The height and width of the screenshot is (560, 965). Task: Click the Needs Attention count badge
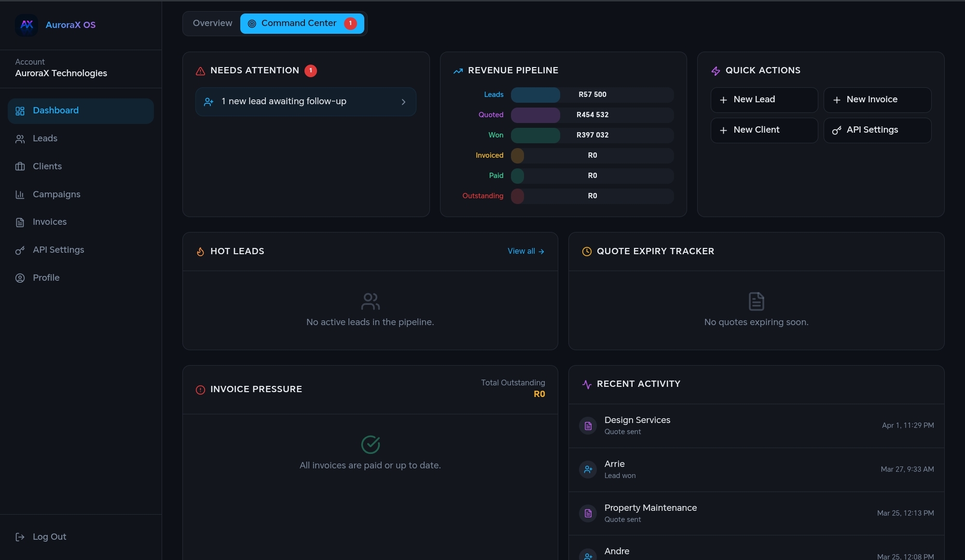pyautogui.click(x=311, y=70)
